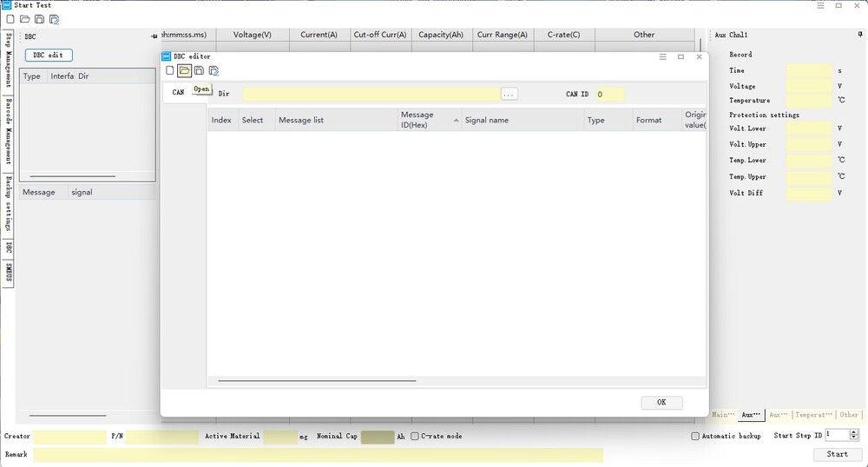
Task: Open the SMBUS side tab
Action: (x=8, y=272)
